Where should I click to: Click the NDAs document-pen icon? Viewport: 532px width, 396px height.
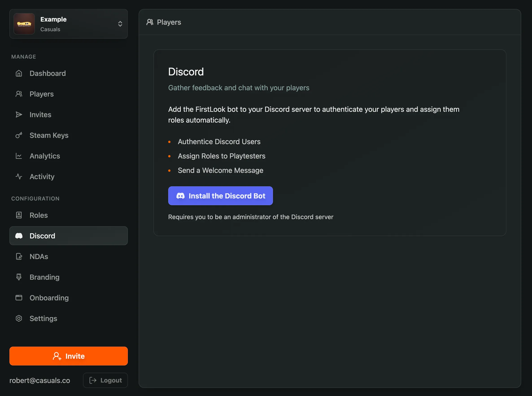coord(19,257)
